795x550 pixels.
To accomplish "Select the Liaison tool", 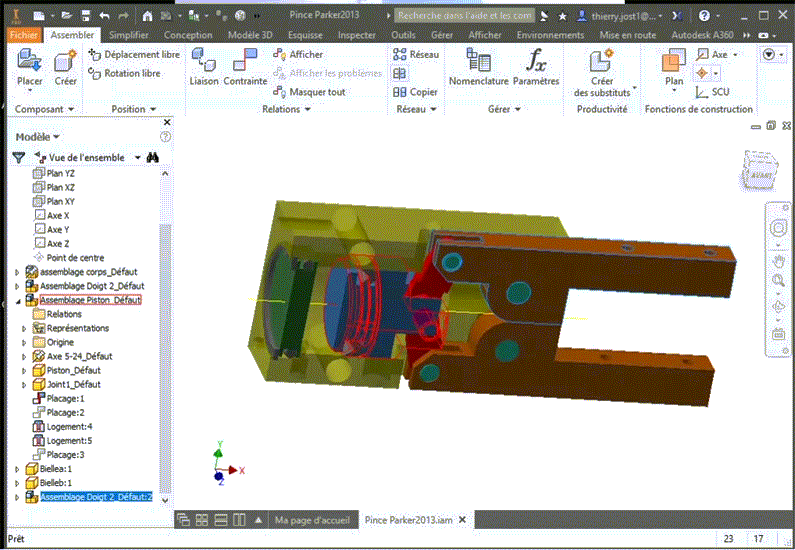I will [x=204, y=68].
